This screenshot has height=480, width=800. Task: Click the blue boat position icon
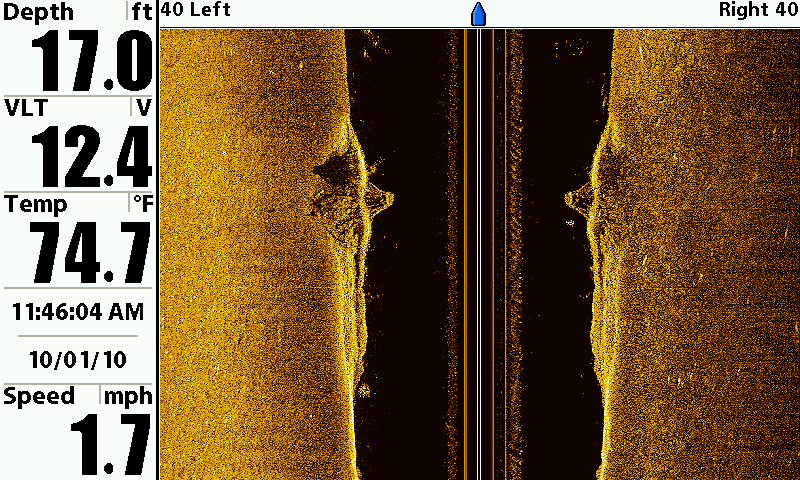478,14
